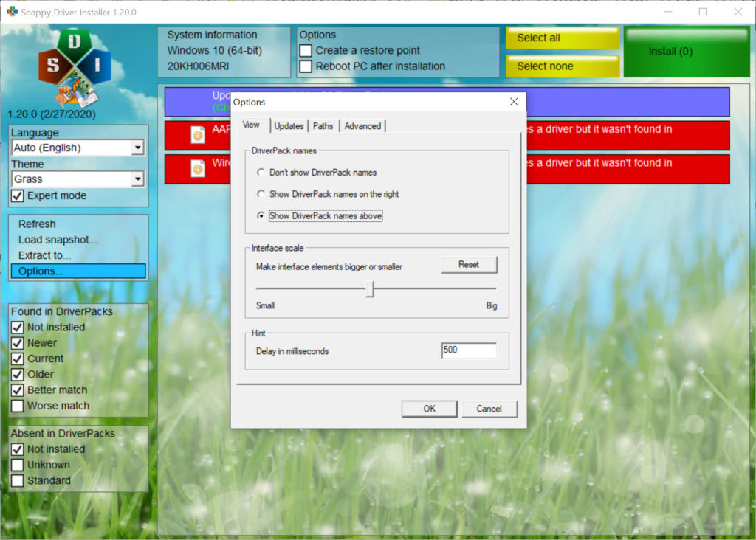Close the Options dialog with X
Image resolution: width=756 pixels, height=540 pixels.
[514, 102]
